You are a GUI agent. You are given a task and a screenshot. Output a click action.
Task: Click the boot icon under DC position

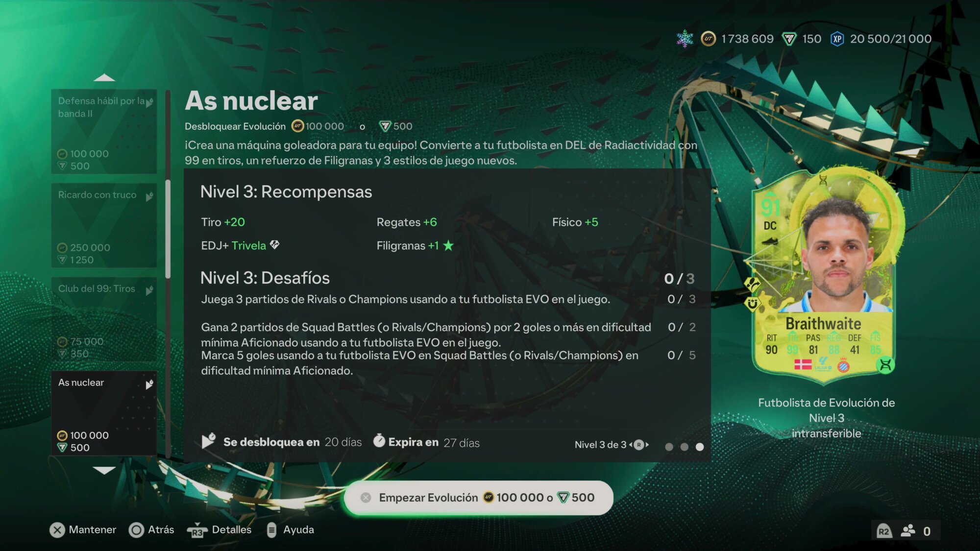point(770,241)
